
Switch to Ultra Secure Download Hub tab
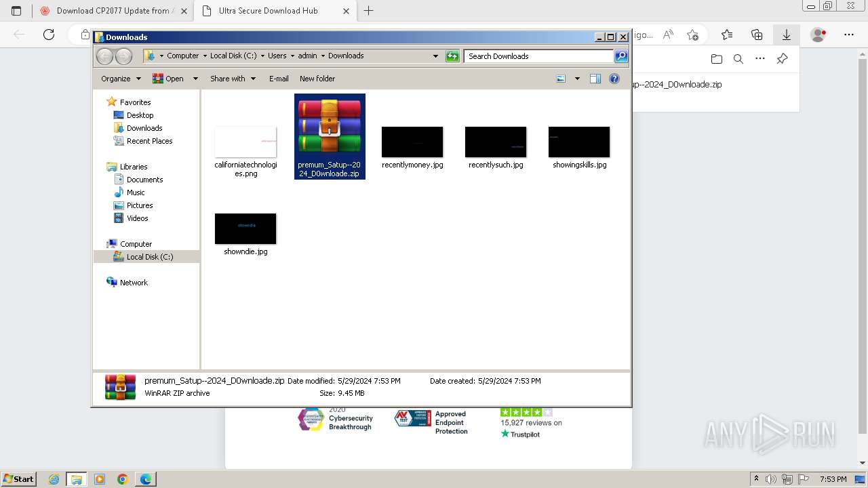(x=275, y=11)
